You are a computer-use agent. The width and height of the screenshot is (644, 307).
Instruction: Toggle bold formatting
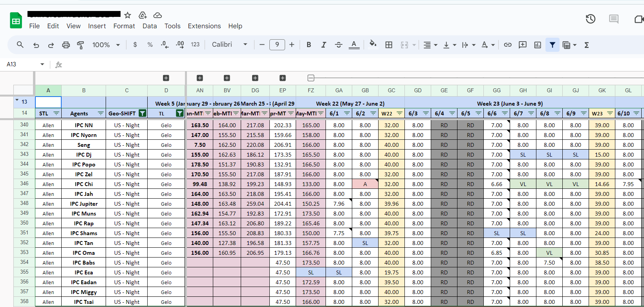[x=309, y=45]
